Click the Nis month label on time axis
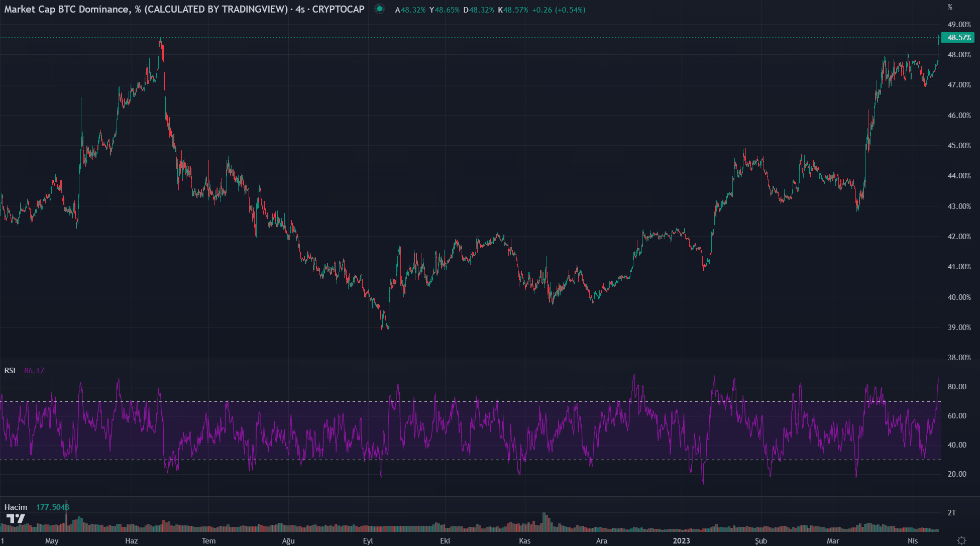The height and width of the screenshot is (546, 980). [x=913, y=541]
